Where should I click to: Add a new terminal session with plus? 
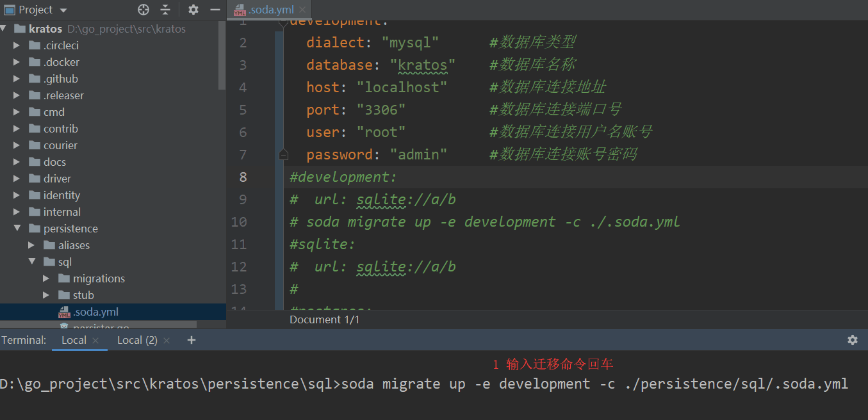point(191,340)
